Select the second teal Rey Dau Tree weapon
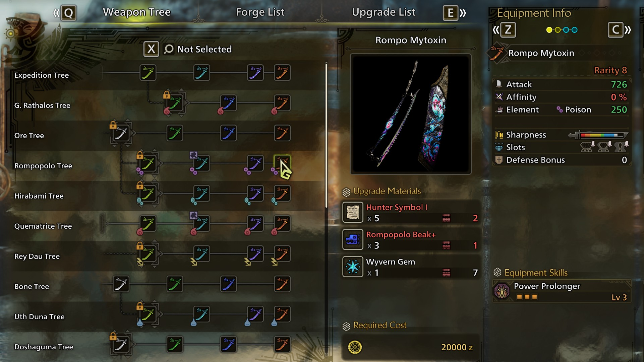The height and width of the screenshot is (362, 644). coord(202,254)
